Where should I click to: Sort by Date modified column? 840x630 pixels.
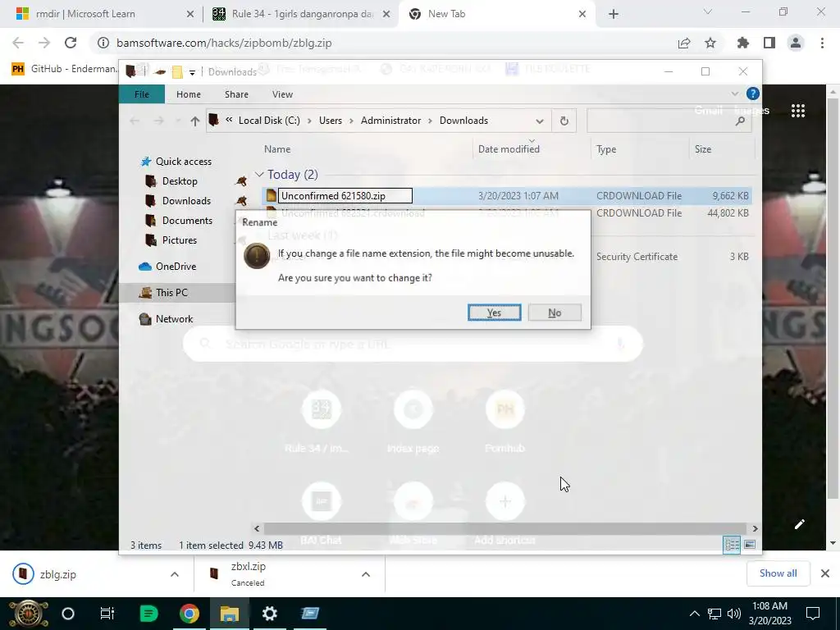(509, 149)
